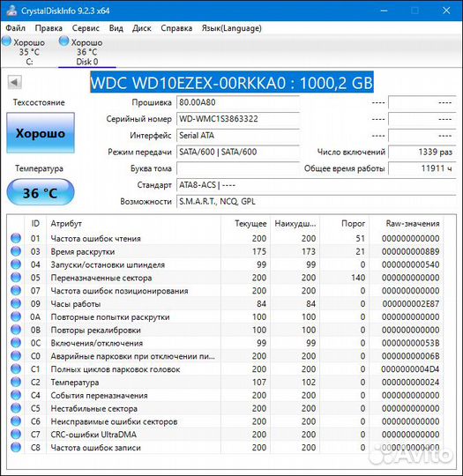Click the empty Буква тома field
Image resolution: width=463 pixels, height=476 pixels.
click(x=238, y=168)
